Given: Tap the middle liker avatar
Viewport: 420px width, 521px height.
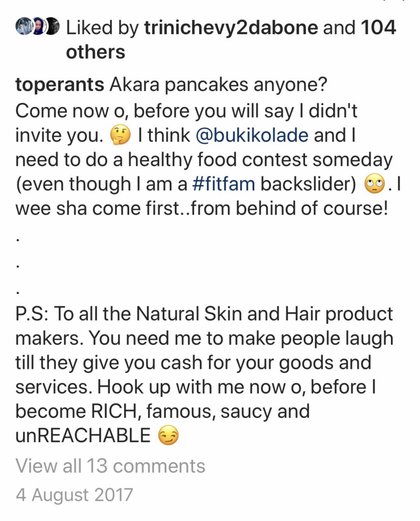Looking at the screenshot, I should click(39, 26).
